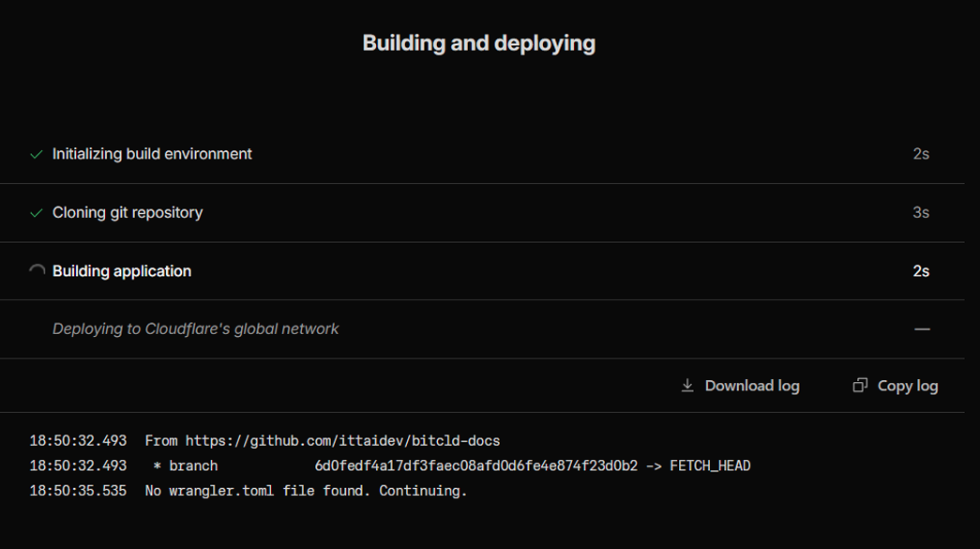980x549 pixels.
Task: Click the Building and deploying heading
Action: tap(479, 42)
